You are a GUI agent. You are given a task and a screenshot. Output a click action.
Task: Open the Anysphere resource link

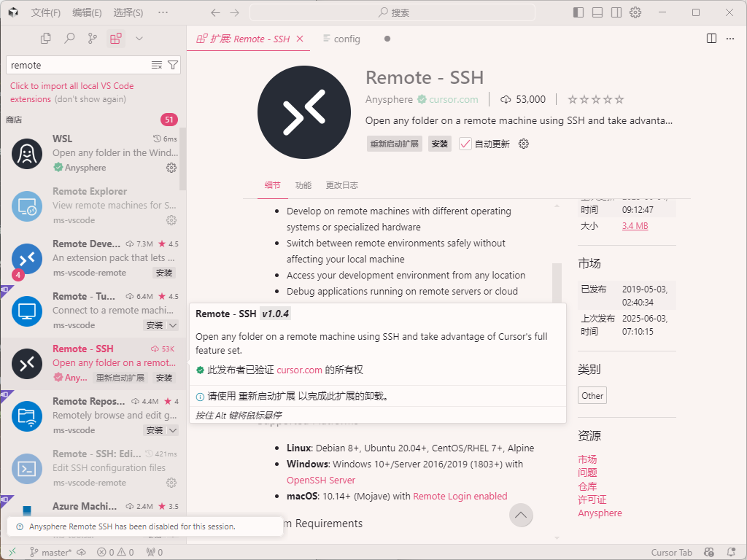(600, 513)
